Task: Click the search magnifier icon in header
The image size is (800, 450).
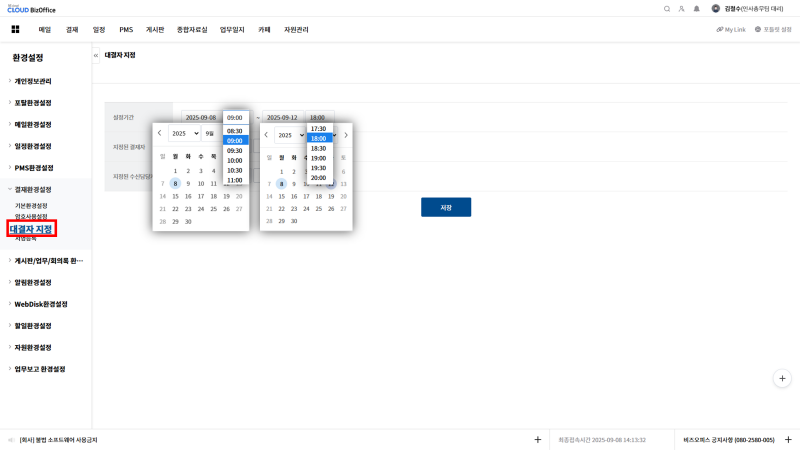Action: coord(667,8)
